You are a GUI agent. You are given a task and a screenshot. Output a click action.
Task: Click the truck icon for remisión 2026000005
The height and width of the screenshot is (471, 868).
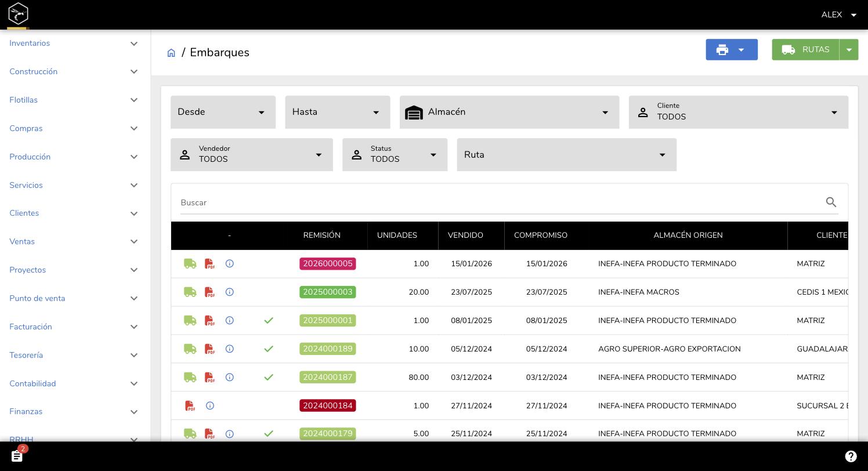pos(190,264)
